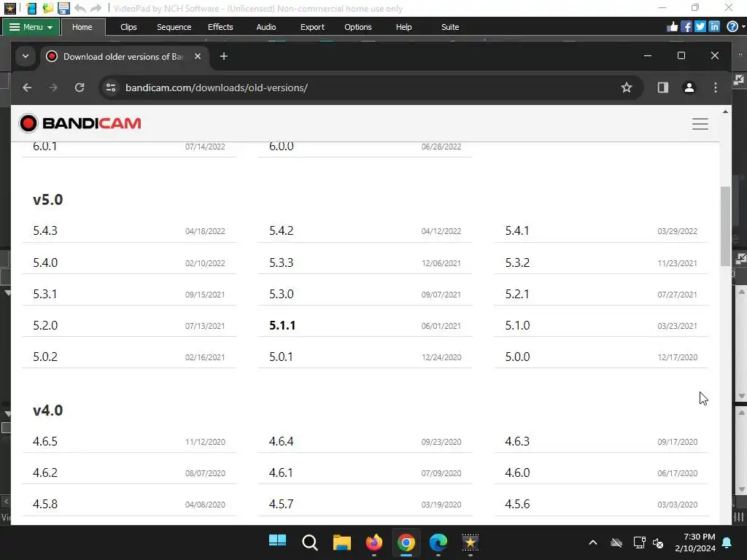This screenshot has width=747, height=560.
Task: Click the LinkedIn share icon in VideoPad
Action: pyautogui.click(x=713, y=27)
